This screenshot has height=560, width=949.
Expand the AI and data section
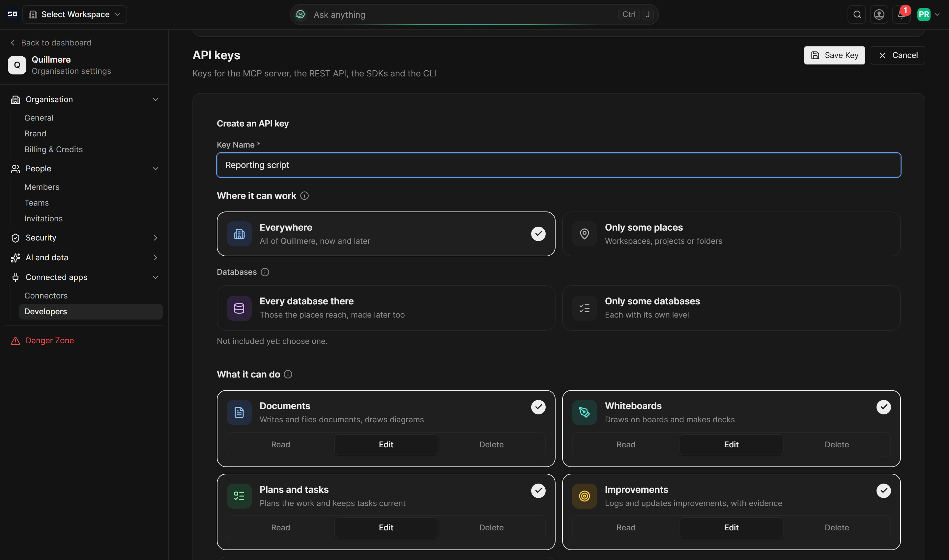85,257
